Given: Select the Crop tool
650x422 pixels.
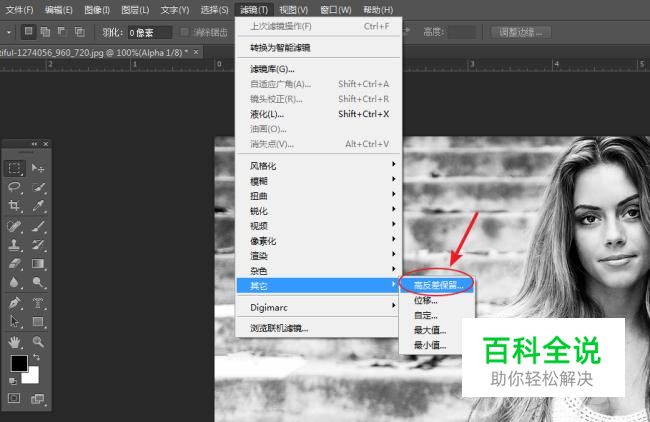Looking at the screenshot, I should [15, 205].
